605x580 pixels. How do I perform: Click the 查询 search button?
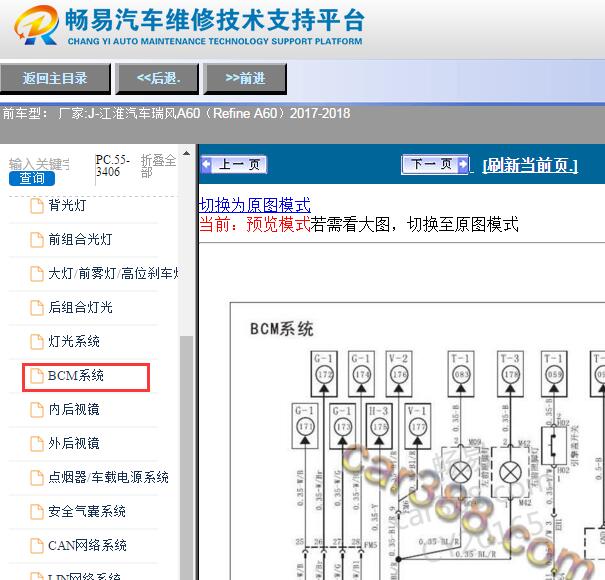pos(32,178)
